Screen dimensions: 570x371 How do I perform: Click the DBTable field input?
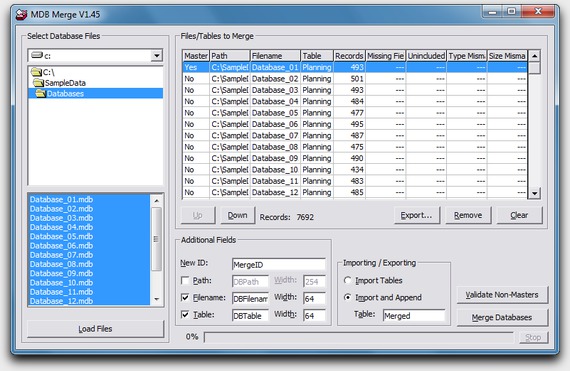tap(250, 316)
